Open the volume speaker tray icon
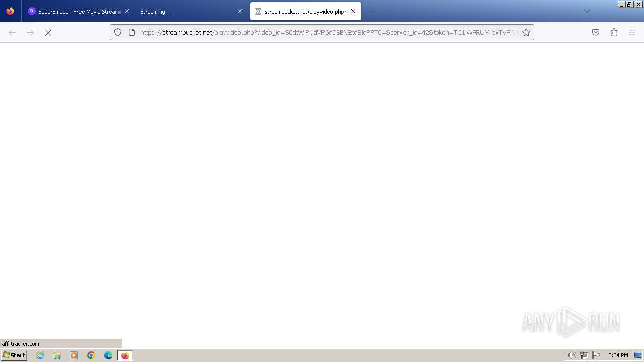Image resolution: width=644 pixels, height=362 pixels. 572,355
